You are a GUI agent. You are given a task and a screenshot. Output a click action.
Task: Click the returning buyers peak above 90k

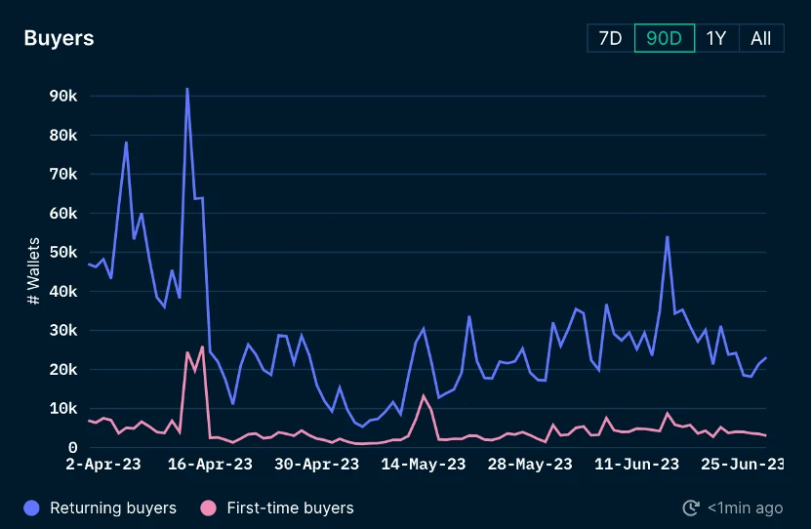click(187, 89)
